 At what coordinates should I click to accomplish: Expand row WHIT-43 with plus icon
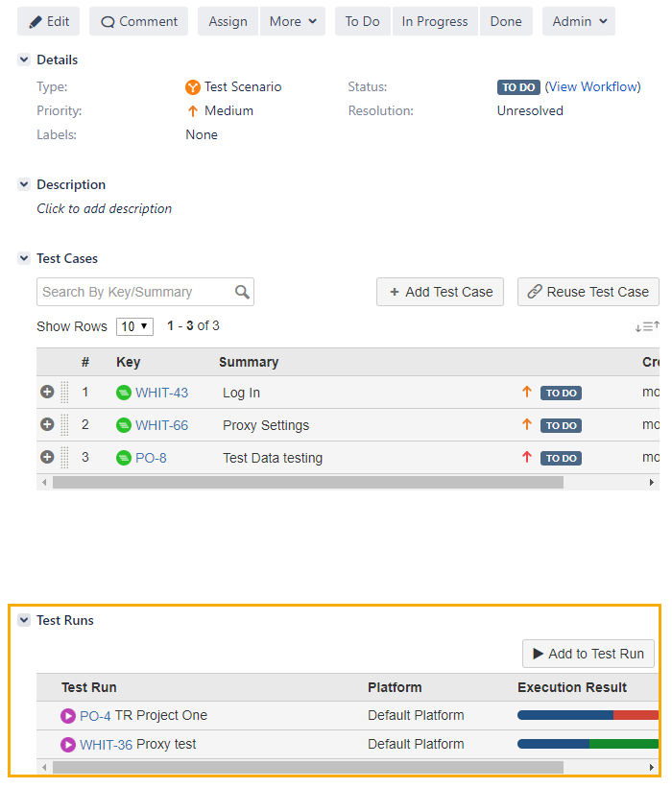[47, 392]
